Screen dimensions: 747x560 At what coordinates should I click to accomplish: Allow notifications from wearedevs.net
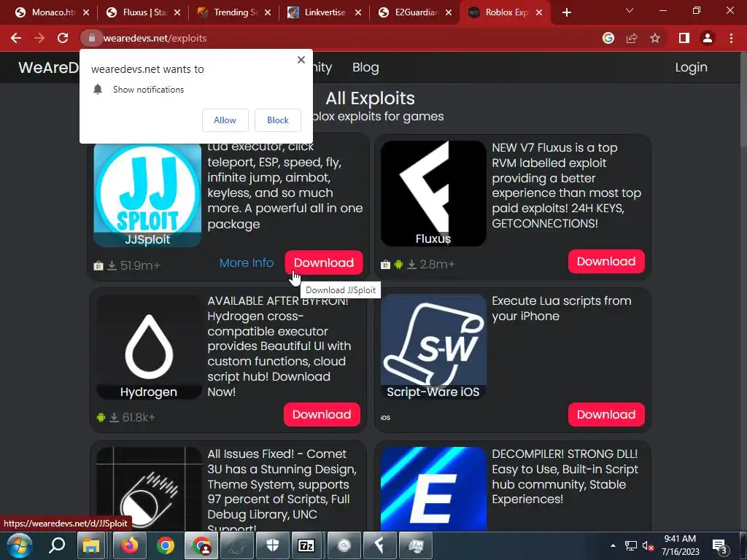[225, 120]
